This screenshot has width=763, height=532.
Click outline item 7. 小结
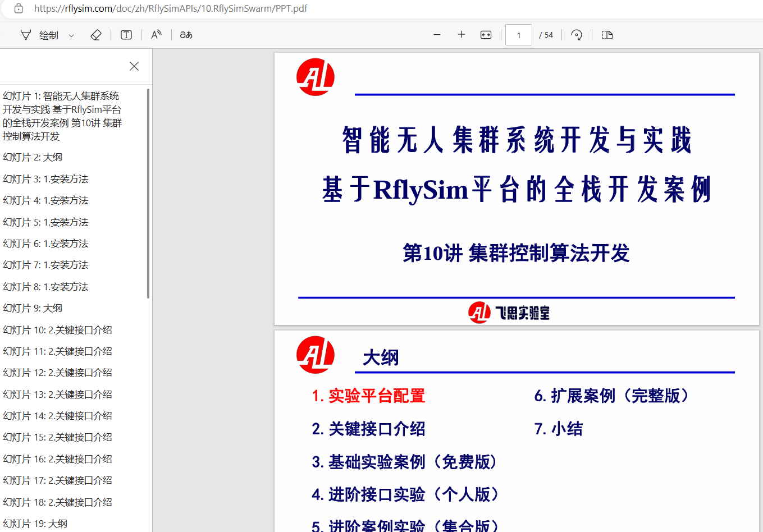559,429
